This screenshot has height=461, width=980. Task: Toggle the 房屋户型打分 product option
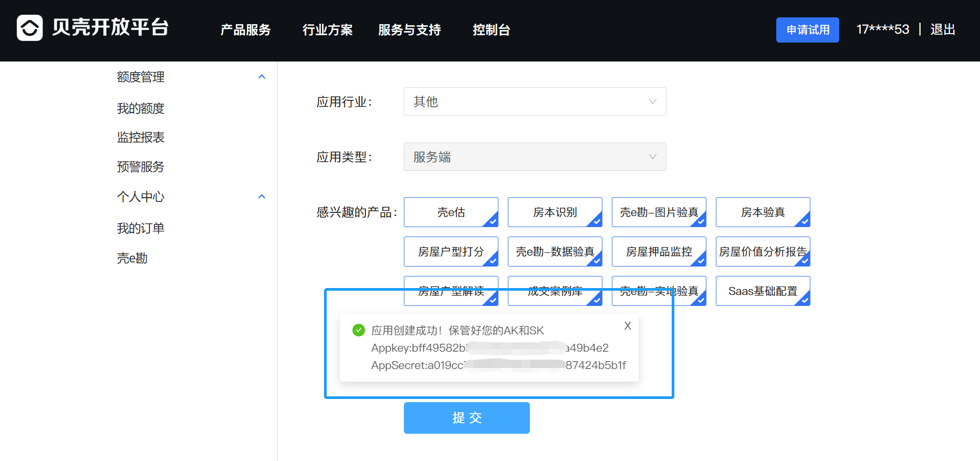(x=451, y=252)
